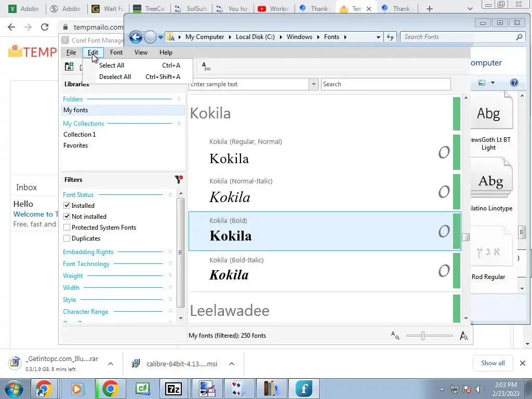Uncheck the Installed filter checkbox
The height and width of the screenshot is (399, 532).
click(x=67, y=206)
